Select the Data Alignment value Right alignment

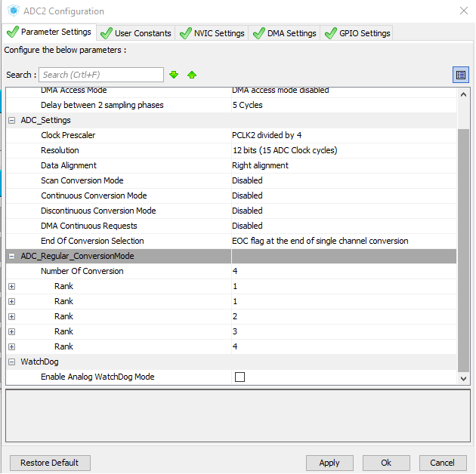tap(260, 165)
